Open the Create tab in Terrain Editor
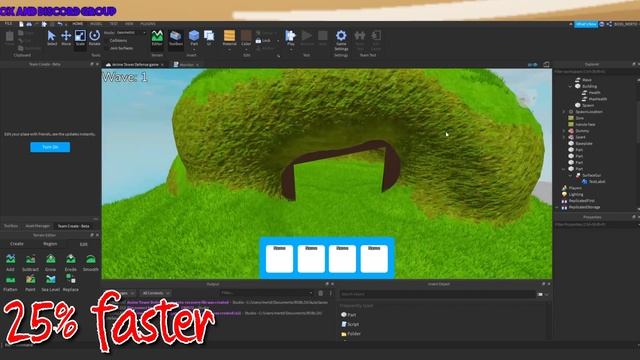 (x=17, y=244)
